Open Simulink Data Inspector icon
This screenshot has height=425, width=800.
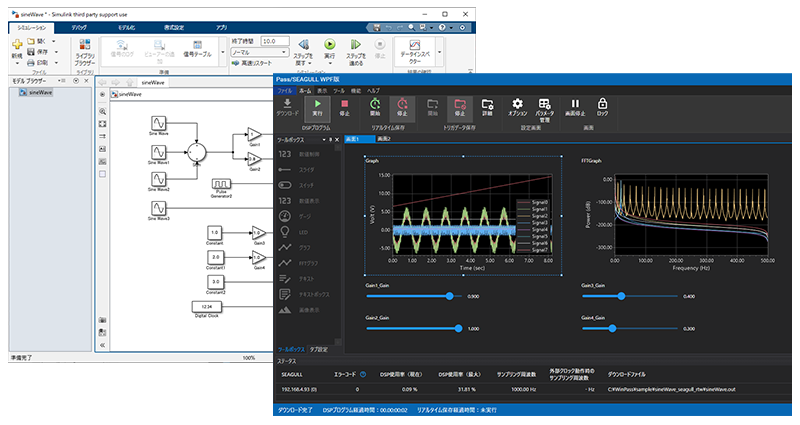(415, 45)
